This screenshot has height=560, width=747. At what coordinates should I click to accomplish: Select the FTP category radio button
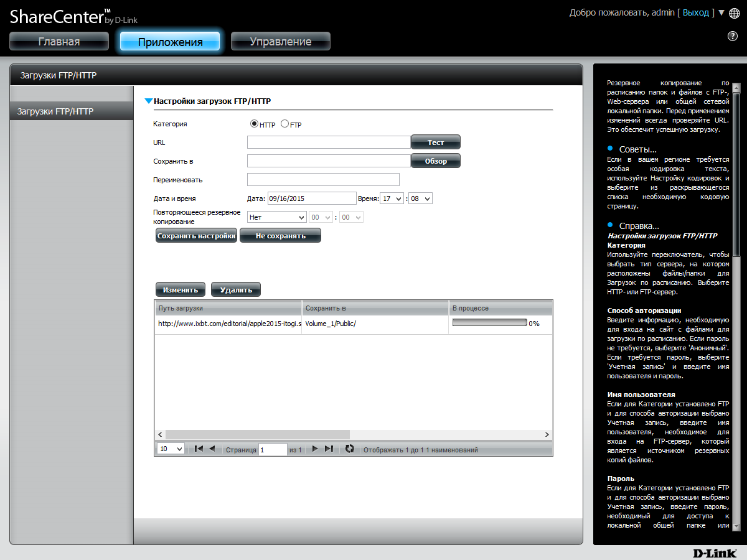tap(285, 124)
